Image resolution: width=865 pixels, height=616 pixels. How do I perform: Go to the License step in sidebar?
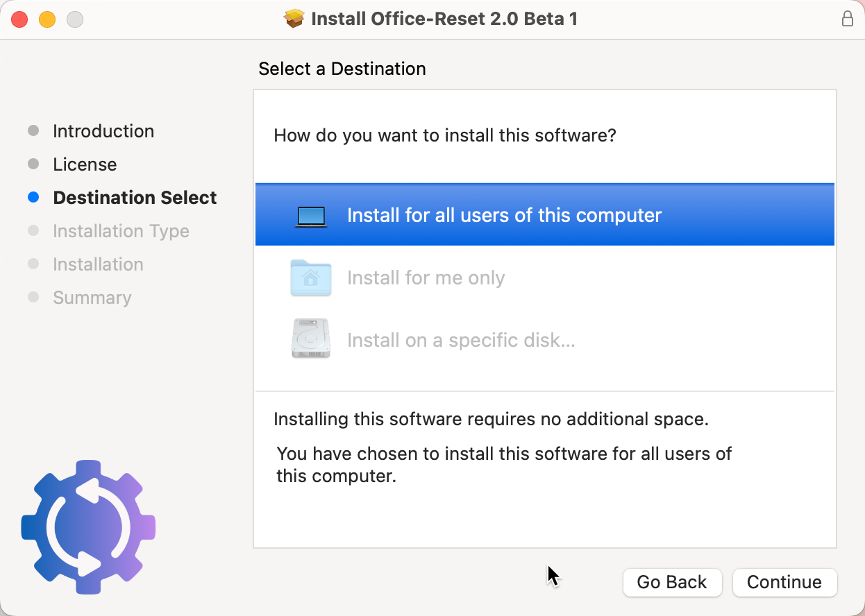pyautogui.click(x=85, y=164)
